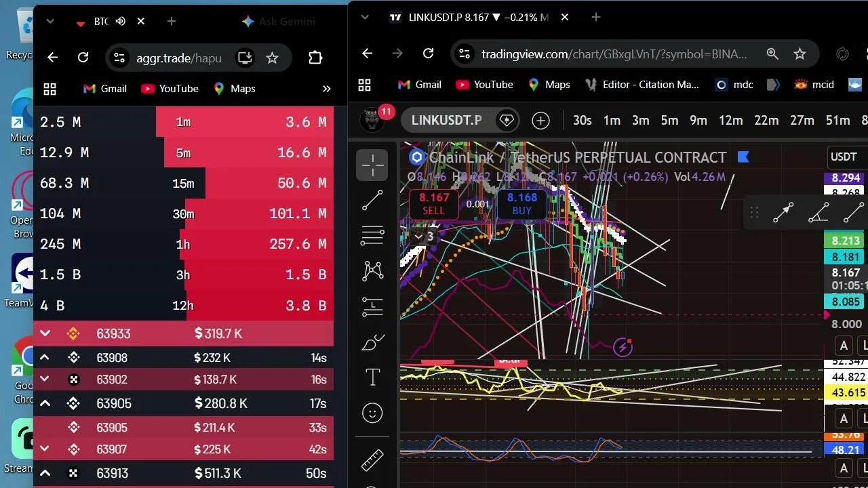Open new tab in aggr.trade window
Viewport: 868px width, 488px height.
171,22
